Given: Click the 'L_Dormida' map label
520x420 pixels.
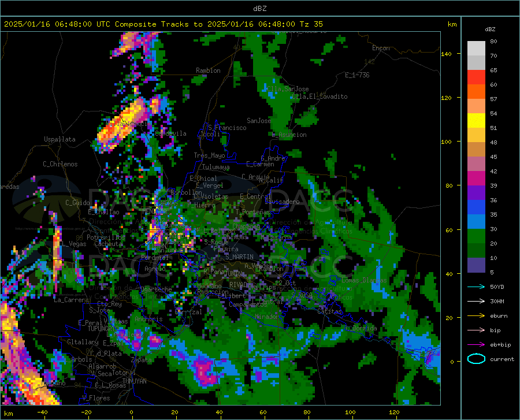Looking at the screenshot, I should point(361,328).
